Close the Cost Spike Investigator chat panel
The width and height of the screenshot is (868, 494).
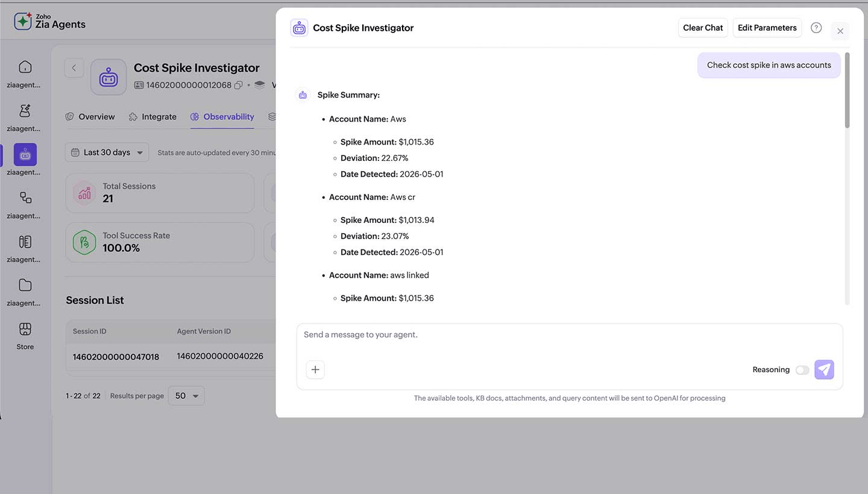pos(840,31)
